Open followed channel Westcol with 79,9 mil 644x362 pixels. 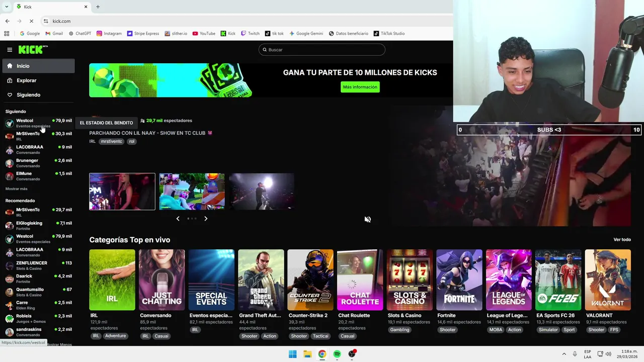click(38, 123)
